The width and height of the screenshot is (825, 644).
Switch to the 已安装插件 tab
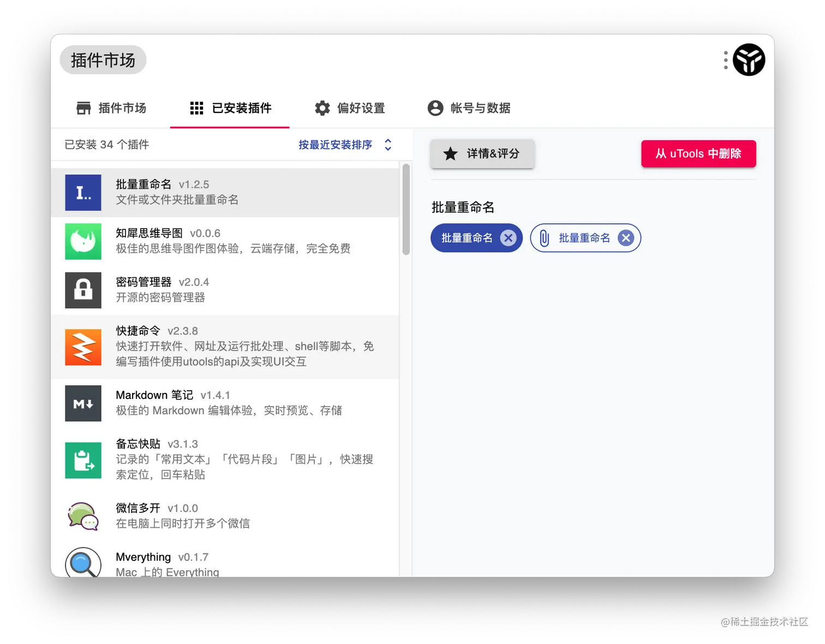coord(230,108)
